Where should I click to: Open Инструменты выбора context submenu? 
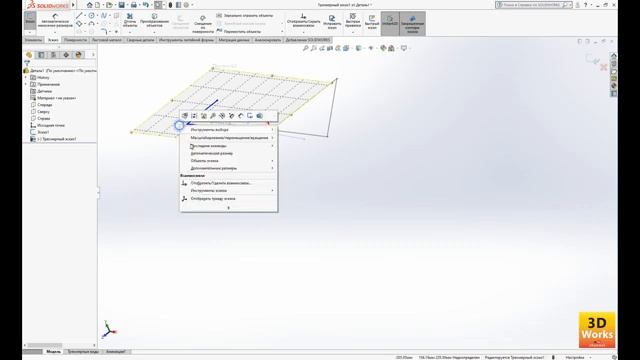229,130
